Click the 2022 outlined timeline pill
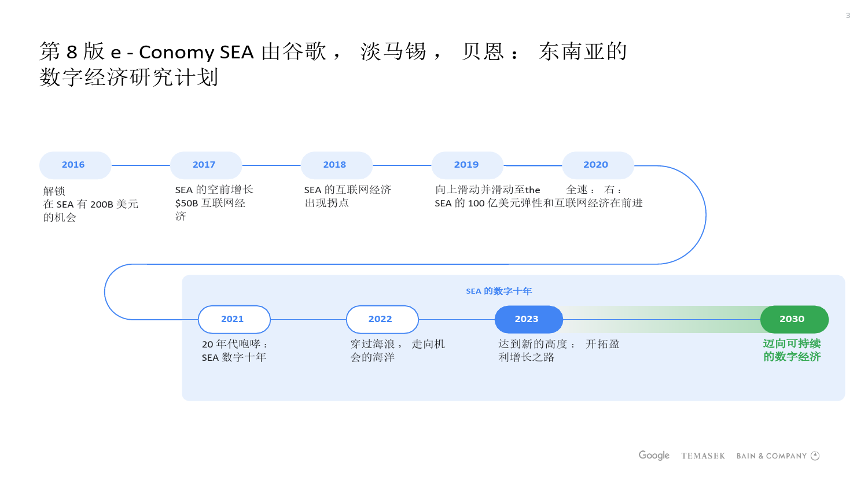The height and width of the screenshot is (488, 868). point(382,319)
